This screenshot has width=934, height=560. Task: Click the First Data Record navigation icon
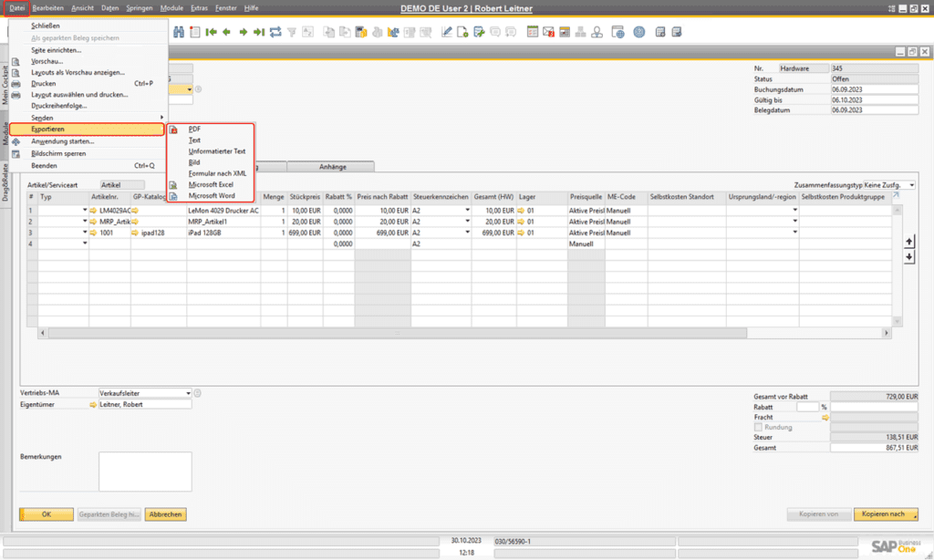point(213,30)
